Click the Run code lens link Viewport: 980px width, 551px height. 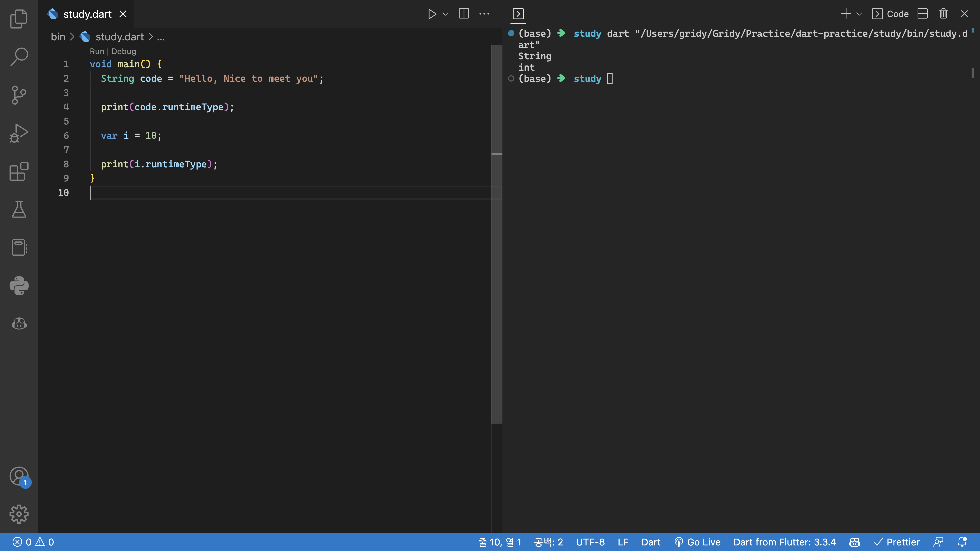click(97, 51)
